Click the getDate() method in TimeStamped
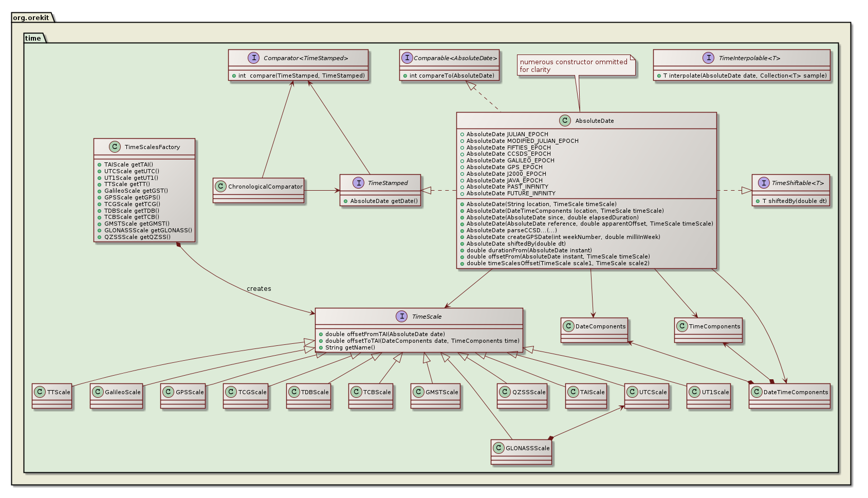868x498 pixels. [384, 201]
